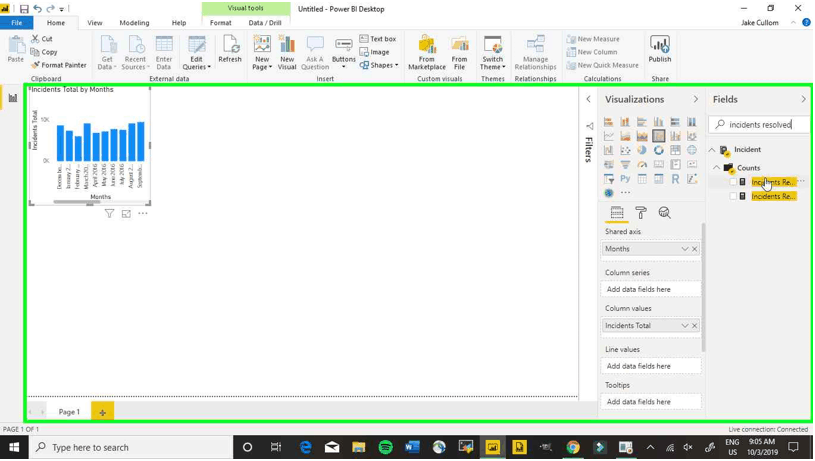Open the File menu
This screenshot has width=815, height=461.
point(17,23)
